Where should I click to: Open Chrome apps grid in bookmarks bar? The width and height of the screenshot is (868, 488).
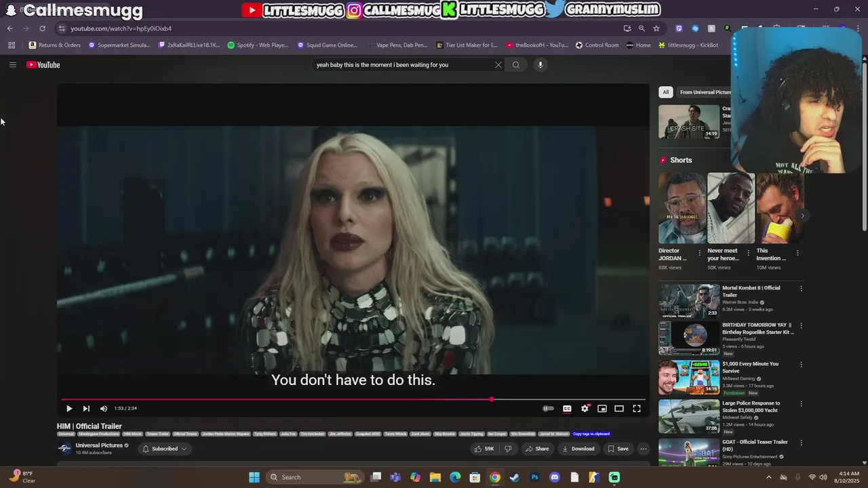(12, 45)
